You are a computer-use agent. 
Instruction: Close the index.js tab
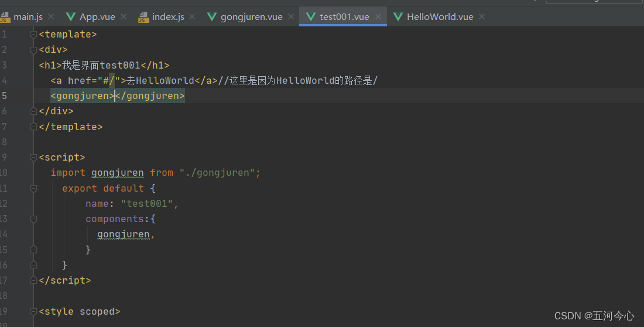192,16
